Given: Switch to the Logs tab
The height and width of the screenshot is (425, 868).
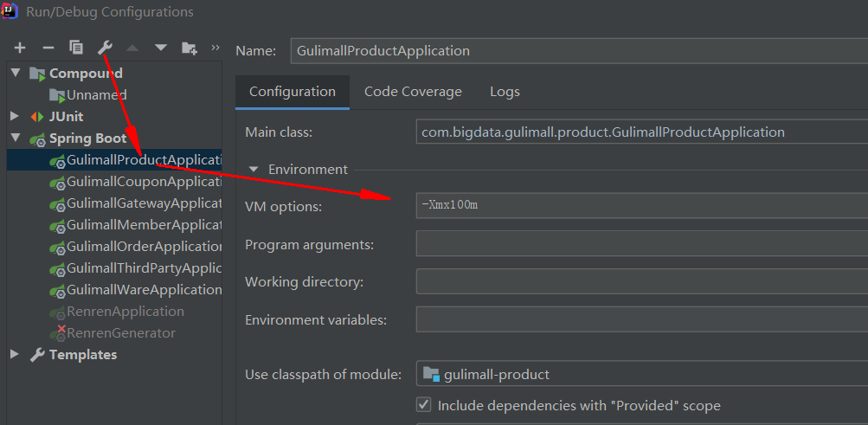Looking at the screenshot, I should (x=505, y=92).
